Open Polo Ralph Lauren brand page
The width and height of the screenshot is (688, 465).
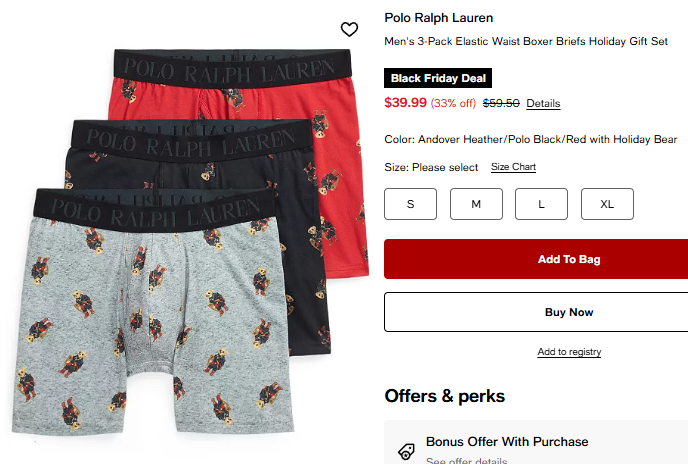coord(439,18)
